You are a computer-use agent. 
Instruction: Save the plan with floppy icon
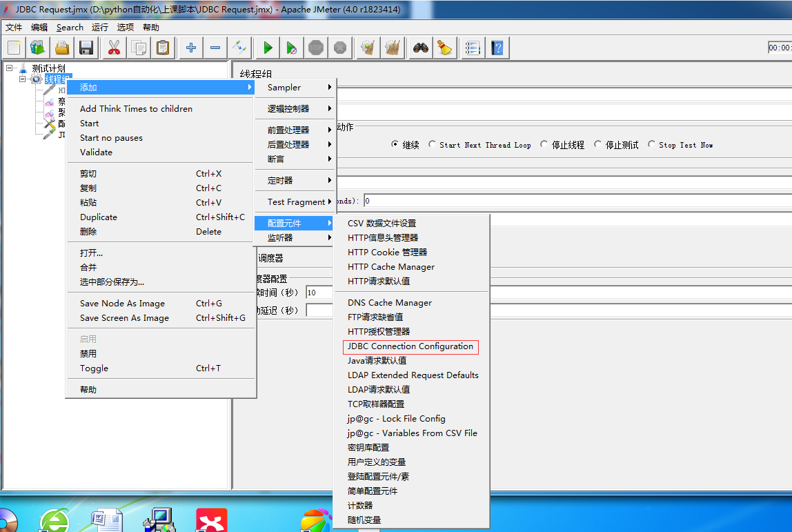tap(86, 48)
